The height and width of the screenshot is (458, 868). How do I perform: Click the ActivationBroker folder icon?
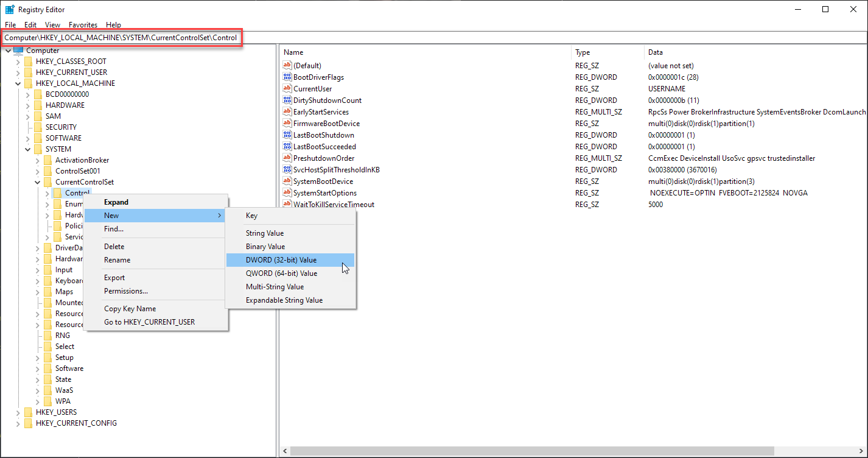point(47,160)
